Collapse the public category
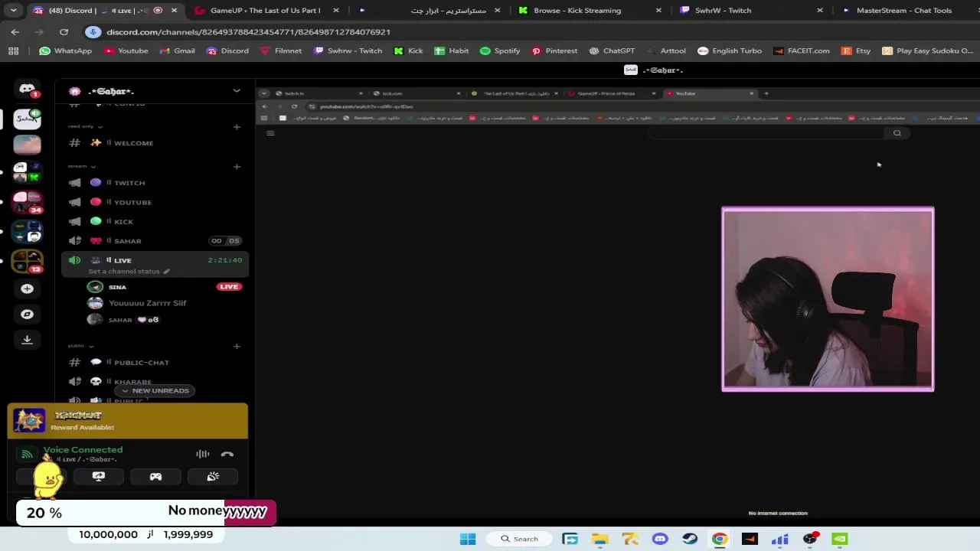The height and width of the screenshot is (551, 980). (x=80, y=346)
